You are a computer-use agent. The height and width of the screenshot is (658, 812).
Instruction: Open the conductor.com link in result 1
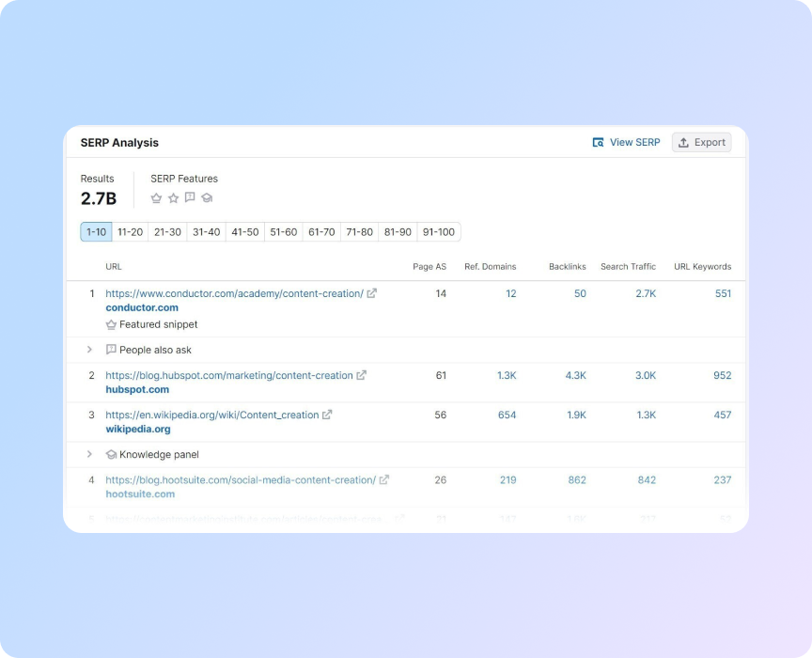point(141,307)
